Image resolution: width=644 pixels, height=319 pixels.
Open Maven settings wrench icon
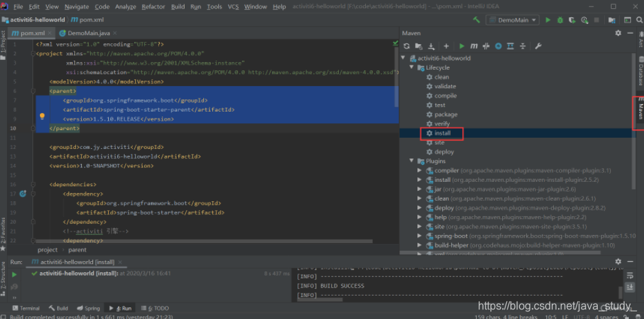click(x=538, y=46)
